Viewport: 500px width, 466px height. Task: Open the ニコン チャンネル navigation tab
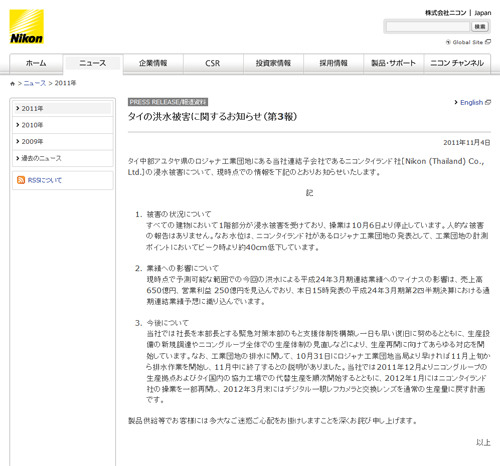coord(457,63)
